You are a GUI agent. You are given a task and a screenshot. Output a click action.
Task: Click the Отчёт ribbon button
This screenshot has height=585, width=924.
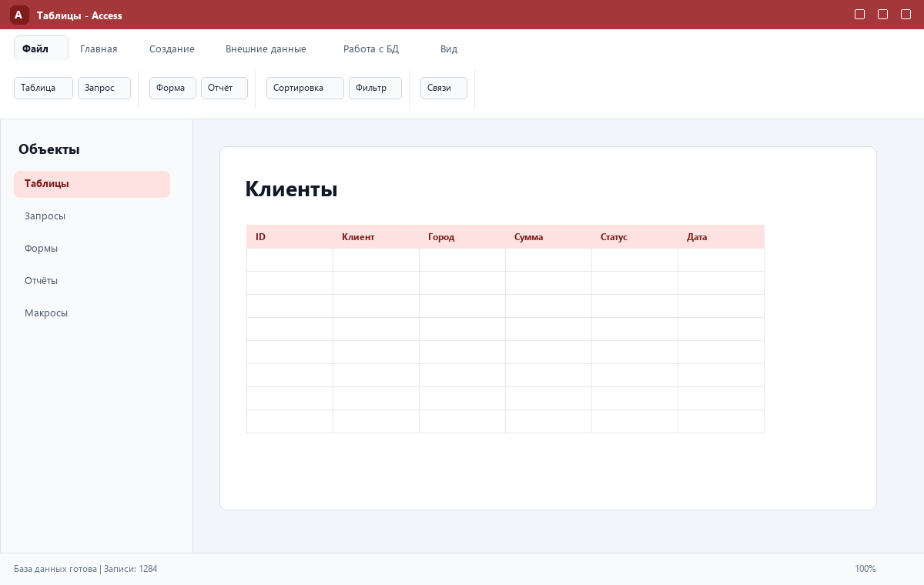pos(224,88)
